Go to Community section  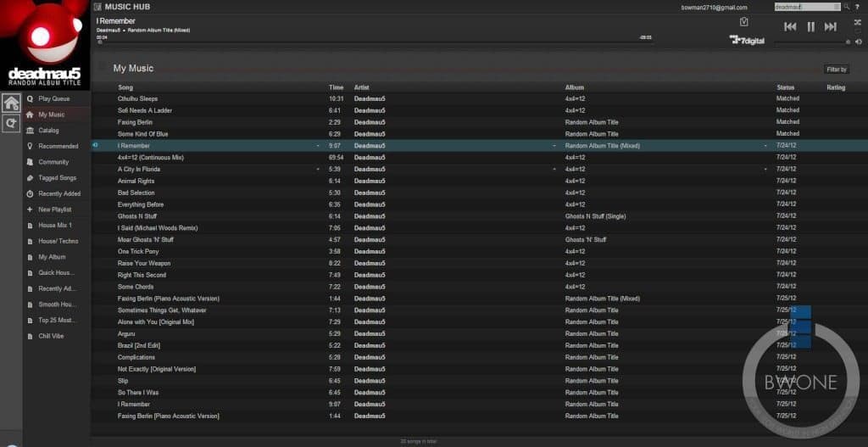pos(53,162)
